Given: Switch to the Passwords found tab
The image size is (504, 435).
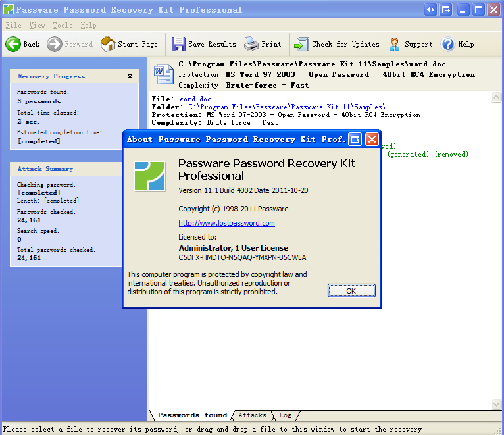Looking at the screenshot, I should tap(192, 415).
